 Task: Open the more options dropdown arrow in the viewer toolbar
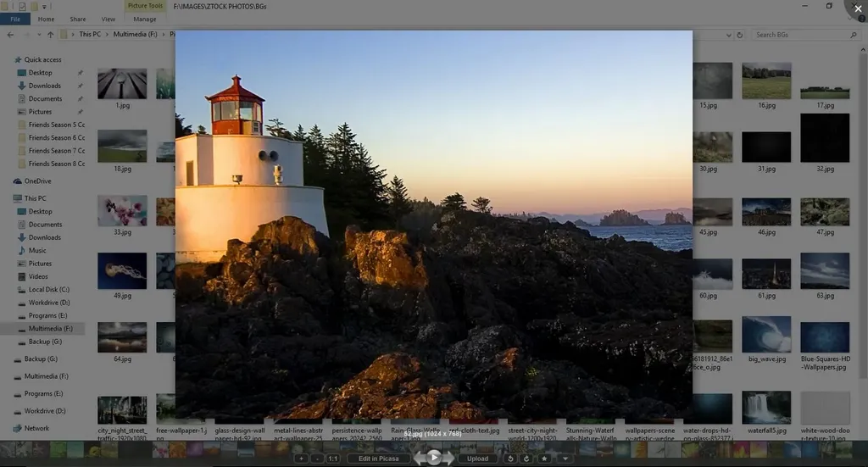coord(565,459)
